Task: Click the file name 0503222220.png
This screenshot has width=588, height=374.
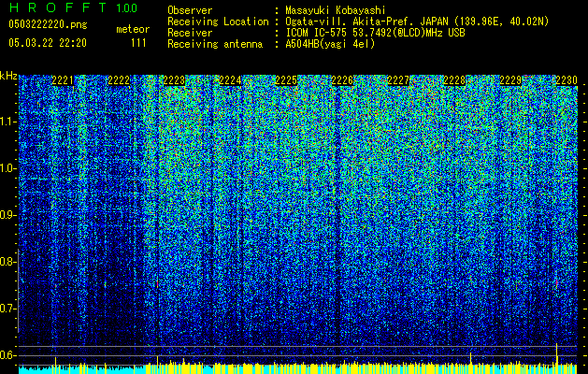Action: coord(48,24)
